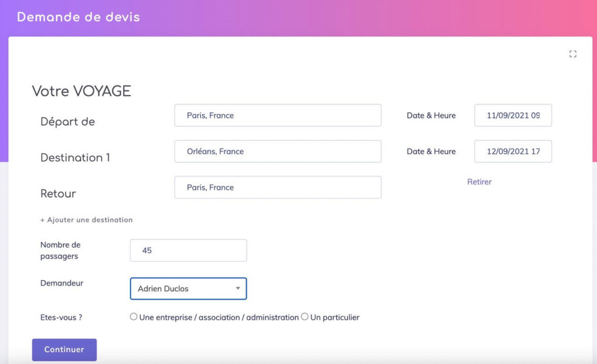Click the Date & Heure label beside Orléans

[x=431, y=151]
